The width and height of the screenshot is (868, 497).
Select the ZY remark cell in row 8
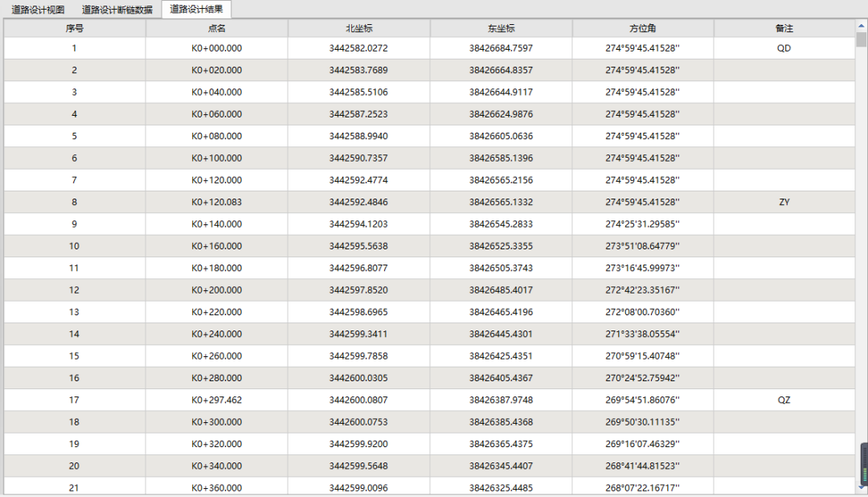(784, 202)
